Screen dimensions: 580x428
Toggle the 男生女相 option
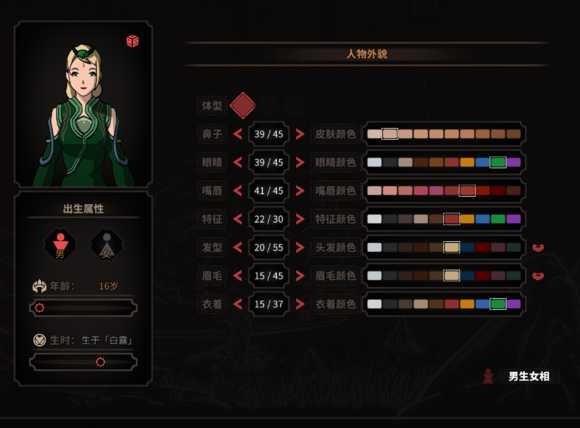(516, 376)
